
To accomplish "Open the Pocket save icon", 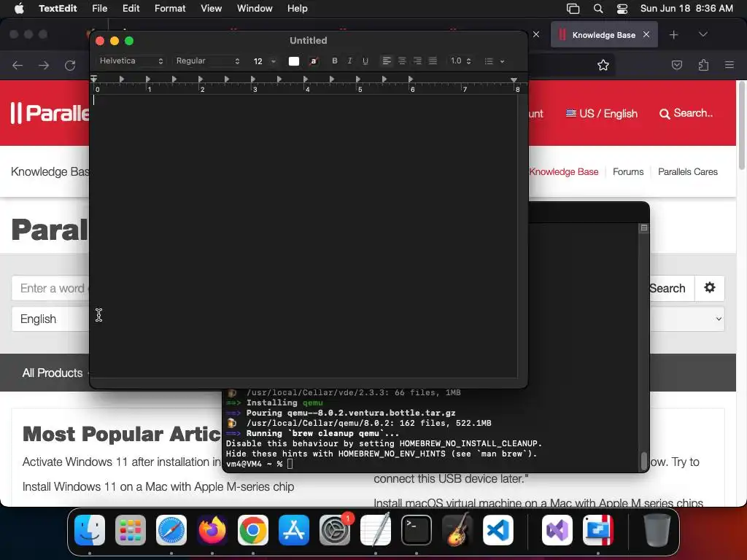I will click(x=677, y=65).
